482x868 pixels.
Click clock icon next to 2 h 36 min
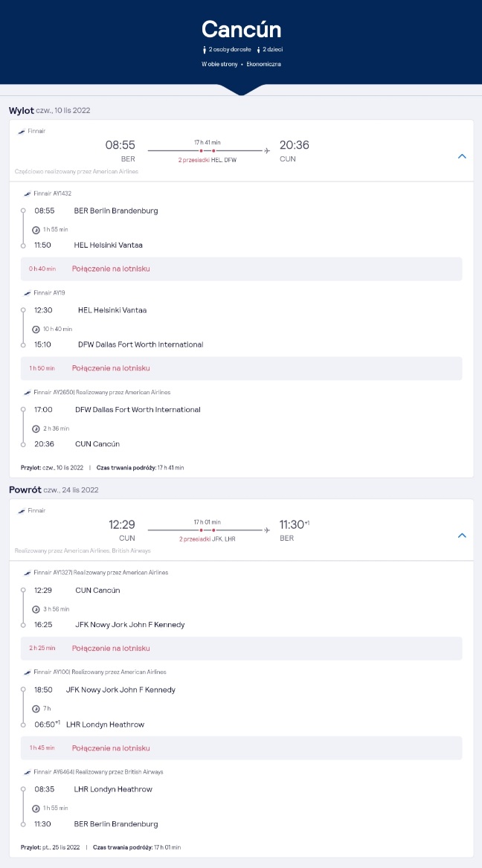(x=36, y=428)
